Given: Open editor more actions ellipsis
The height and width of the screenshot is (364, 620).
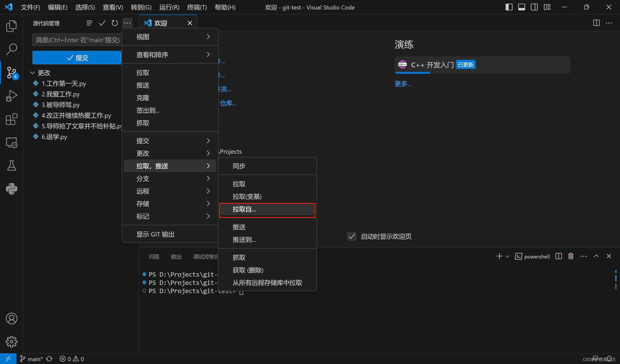Looking at the screenshot, I should point(609,23).
